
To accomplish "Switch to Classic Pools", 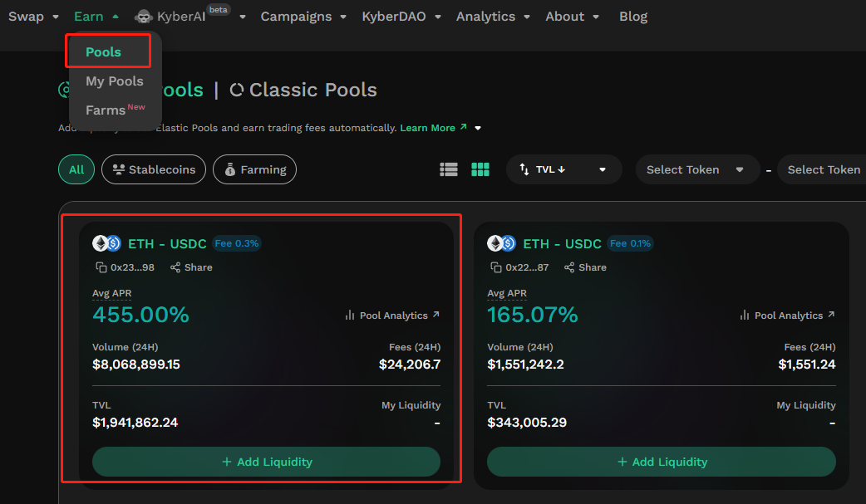I will (x=304, y=90).
